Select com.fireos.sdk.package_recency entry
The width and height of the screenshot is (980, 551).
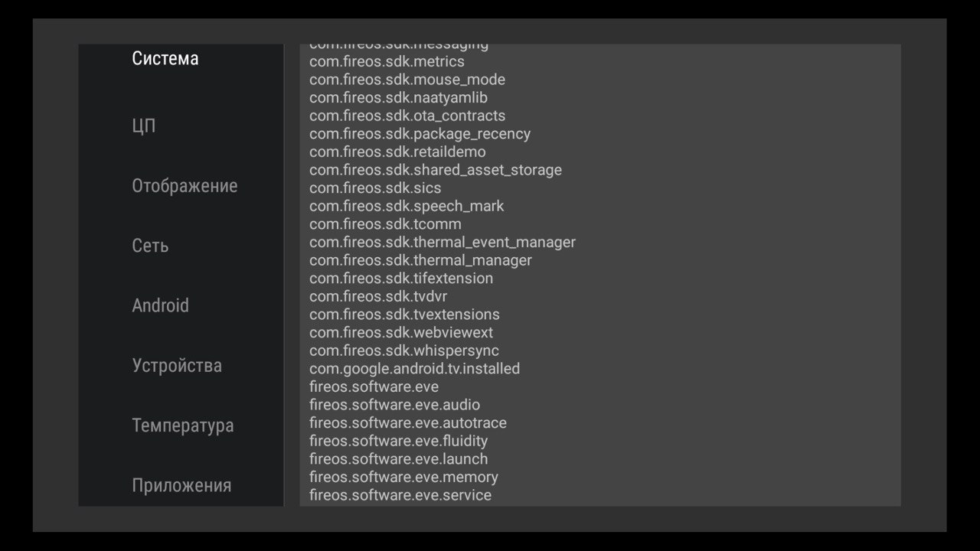point(420,134)
